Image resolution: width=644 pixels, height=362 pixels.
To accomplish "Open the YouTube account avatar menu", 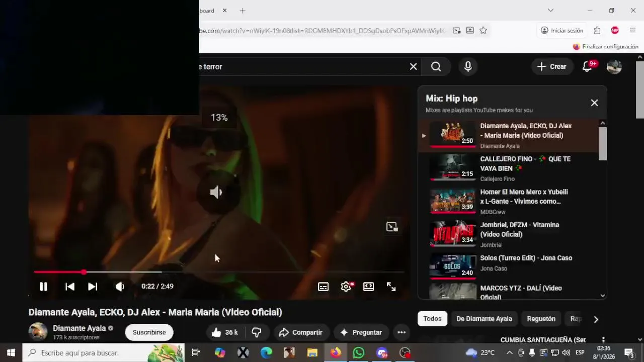I will point(614,66).
